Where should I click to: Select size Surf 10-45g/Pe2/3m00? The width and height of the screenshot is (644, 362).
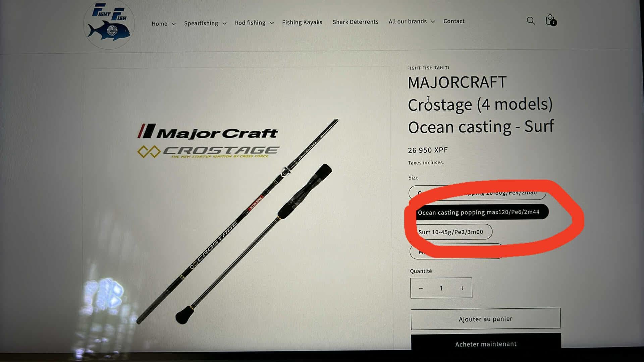451,232
